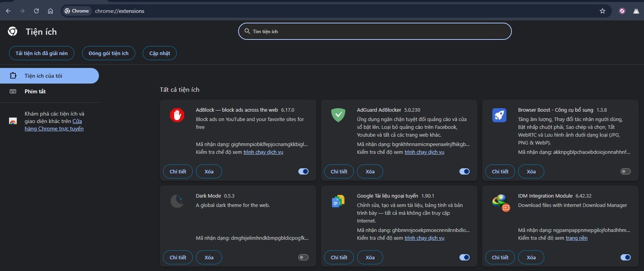Screen dimensions: 644x271
Task: Remove Google Tài liệu ngoại tuyến with Xóa
Action: click(370, 257)
